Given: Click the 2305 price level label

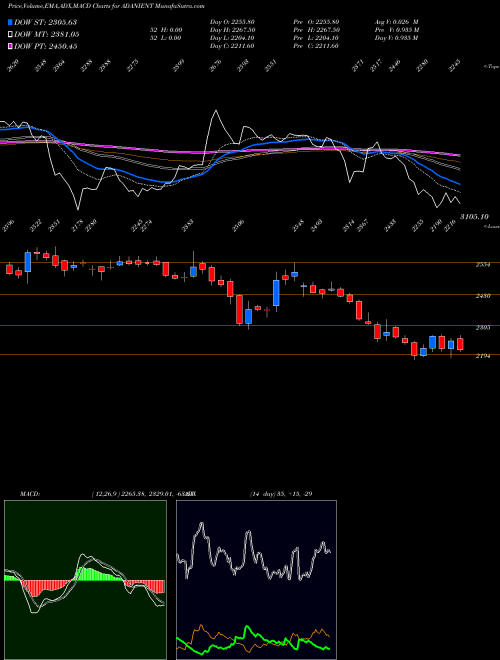Looking at the screenshot, I should 483,327.
